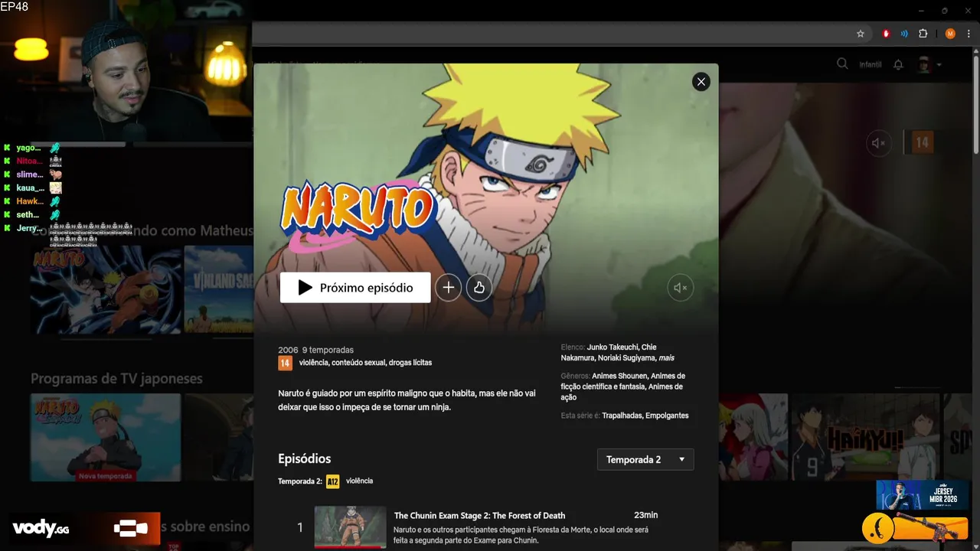Screen dimensions: 980x551
Task: Open the blue sound-waves extension
Action: point(904,34)
